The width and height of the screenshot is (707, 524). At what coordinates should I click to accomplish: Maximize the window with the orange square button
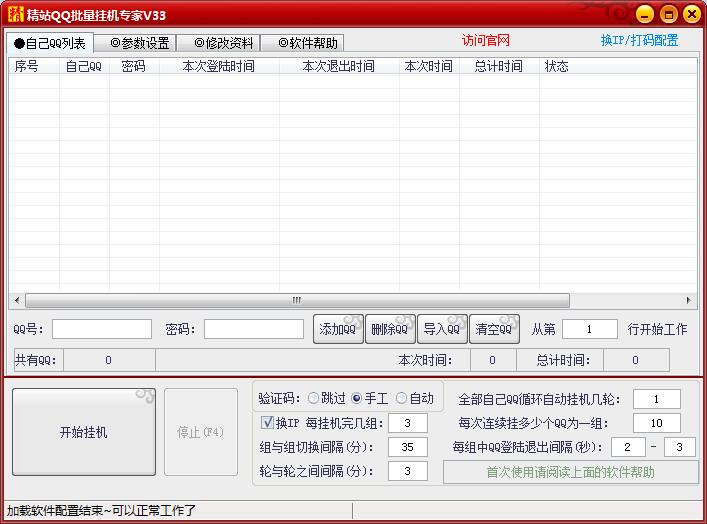[x=669, y=14]
